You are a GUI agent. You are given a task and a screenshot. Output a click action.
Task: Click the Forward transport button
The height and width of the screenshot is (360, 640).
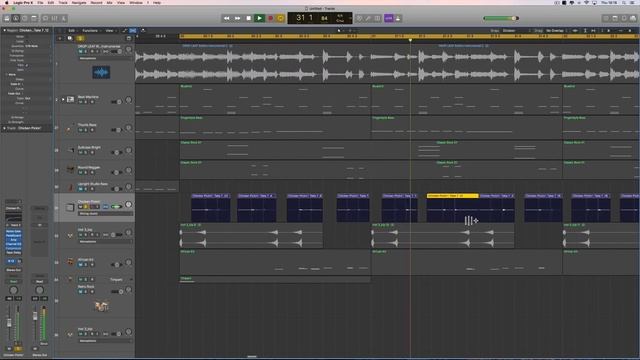coord(238,18)
